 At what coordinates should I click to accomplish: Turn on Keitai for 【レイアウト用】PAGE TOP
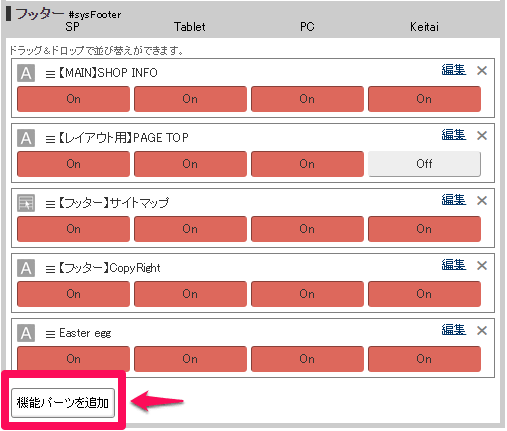pyautogui.click(x=424, y=164)
